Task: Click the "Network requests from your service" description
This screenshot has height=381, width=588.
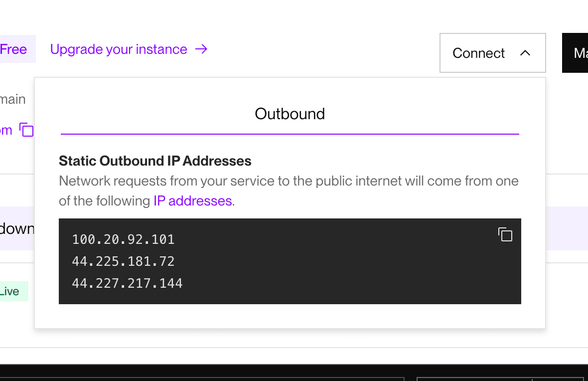Action: (x=289, y=181)
